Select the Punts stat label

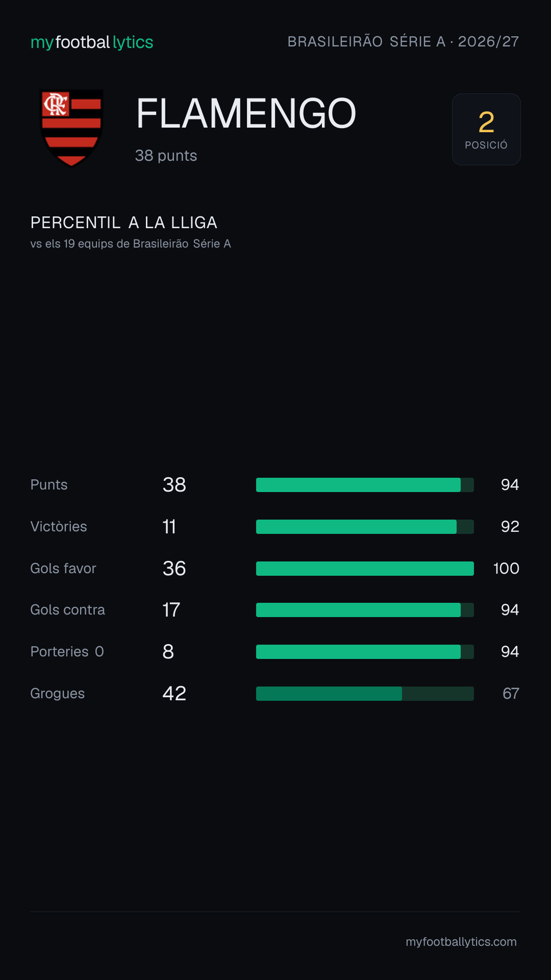tap(49, 485)
